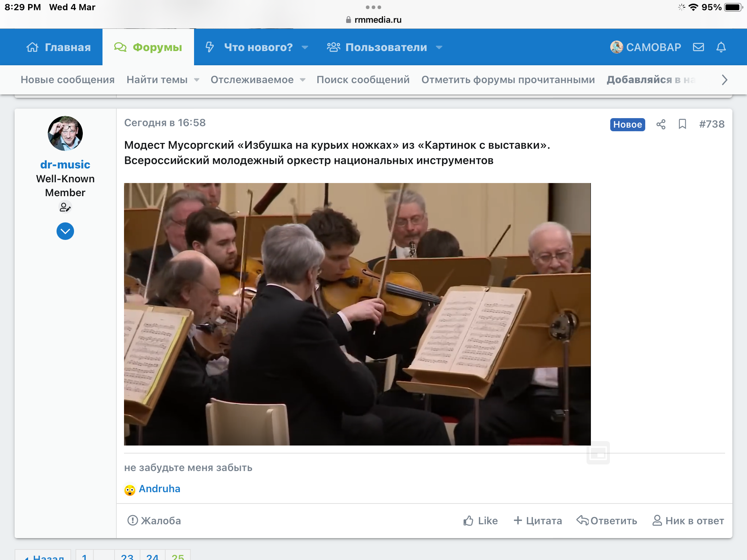Switch to the Главная tab
Image resolution: width=747 pixels, height=560 pixels.
pos(59,47)
